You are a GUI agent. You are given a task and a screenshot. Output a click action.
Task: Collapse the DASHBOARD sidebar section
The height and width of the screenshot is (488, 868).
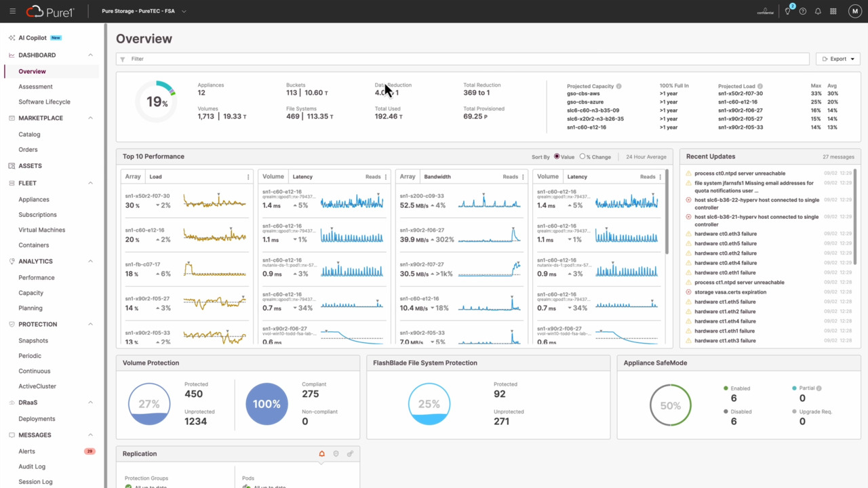(91, 55)
